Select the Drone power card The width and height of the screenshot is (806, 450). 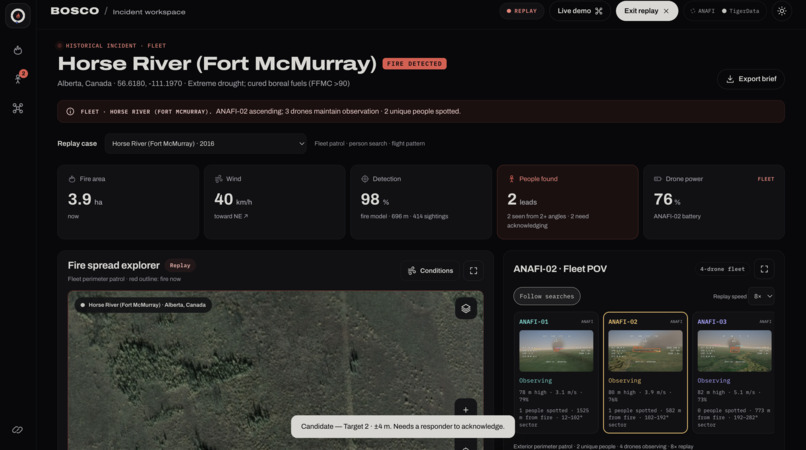[x=714, y=202]
